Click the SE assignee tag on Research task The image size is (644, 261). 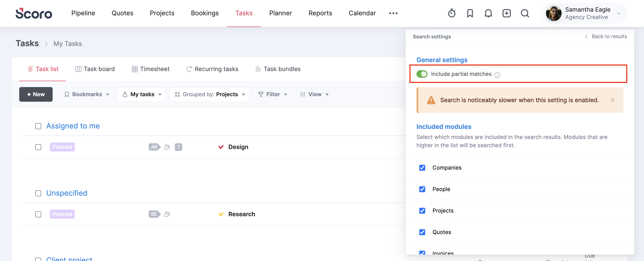click(x=154, y=214)
